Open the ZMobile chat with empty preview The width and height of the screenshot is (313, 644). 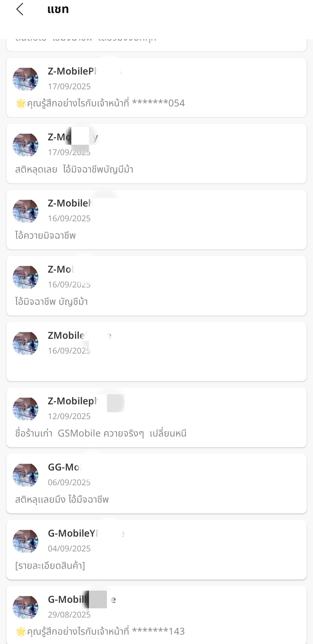[x=156, y=352]
